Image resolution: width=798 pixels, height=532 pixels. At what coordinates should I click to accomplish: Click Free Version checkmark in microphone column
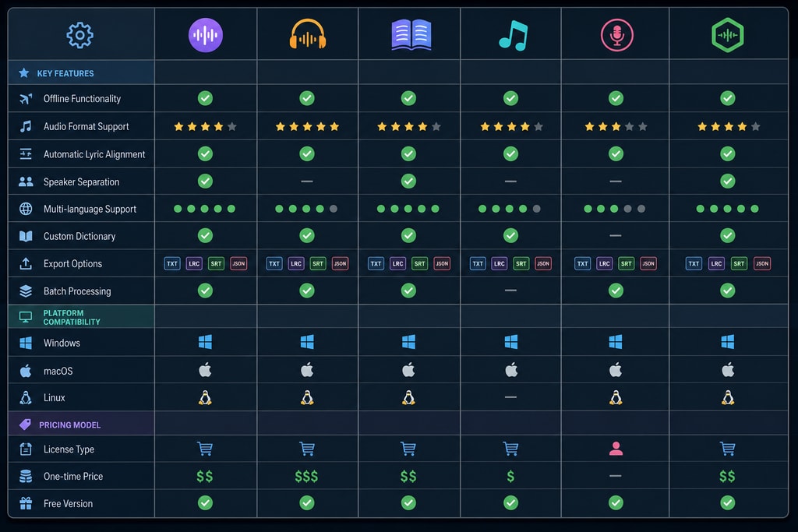(616, 503)
